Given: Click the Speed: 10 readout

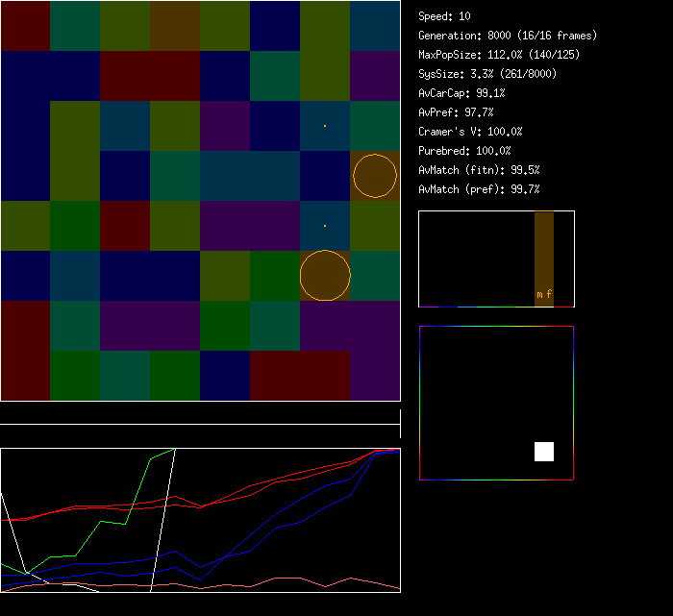Looking at the screenshot, I should coord(444,16).
